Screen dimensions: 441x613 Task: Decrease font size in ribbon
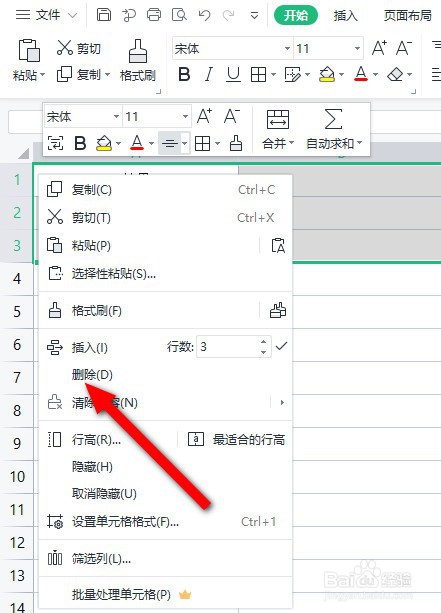pos(404,48)
